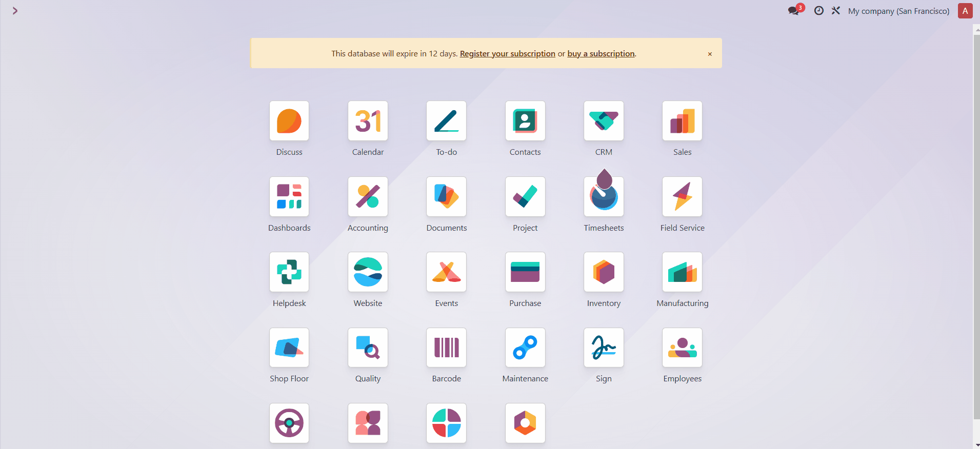Image resolution: width=980 pixels, height=449 pixels.
Task: Open the Website app
Action: click(x=368, y=272)
